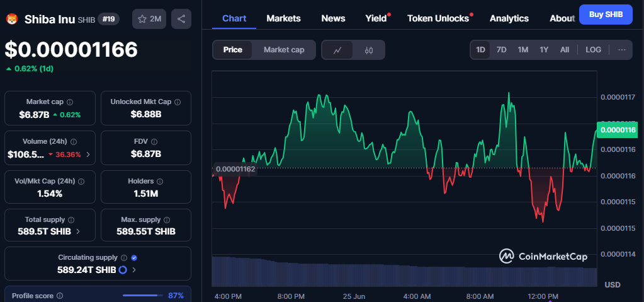
Task: Toggle LOG scale on chart
Action: pyautogui.click(x=593, y=50)
